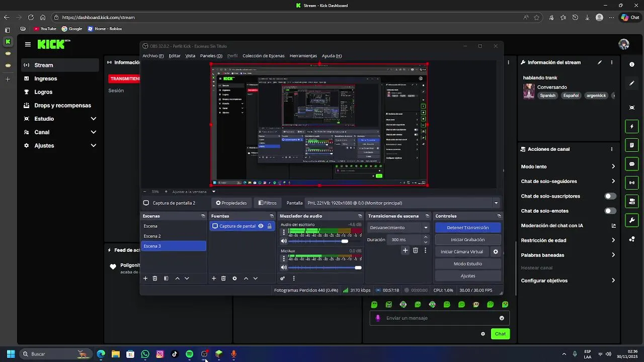Expand the Canal sidebar section
This screenshot has height=362, width=644.
click(x=94, y=132)
